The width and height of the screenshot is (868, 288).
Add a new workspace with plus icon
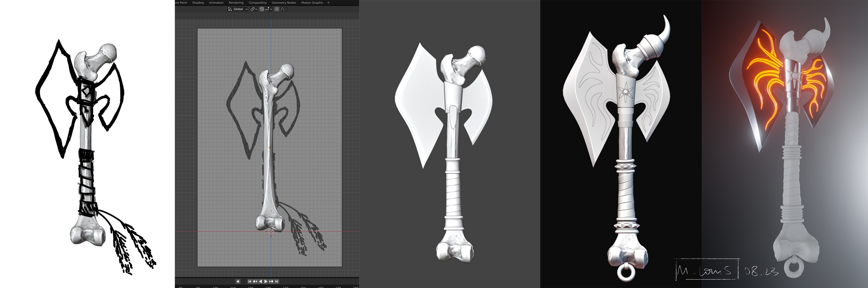pyautogui.click(x=329, y=3)
